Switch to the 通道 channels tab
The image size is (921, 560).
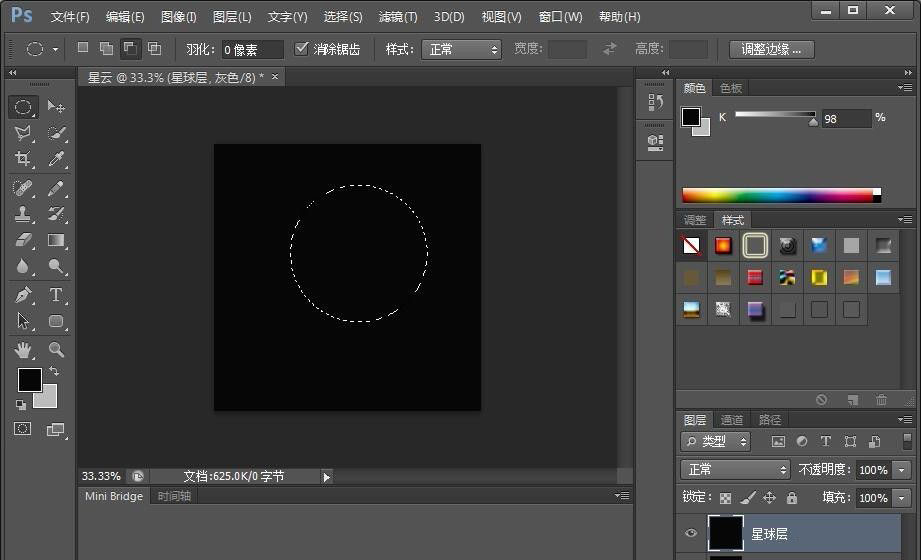[731, 420]
